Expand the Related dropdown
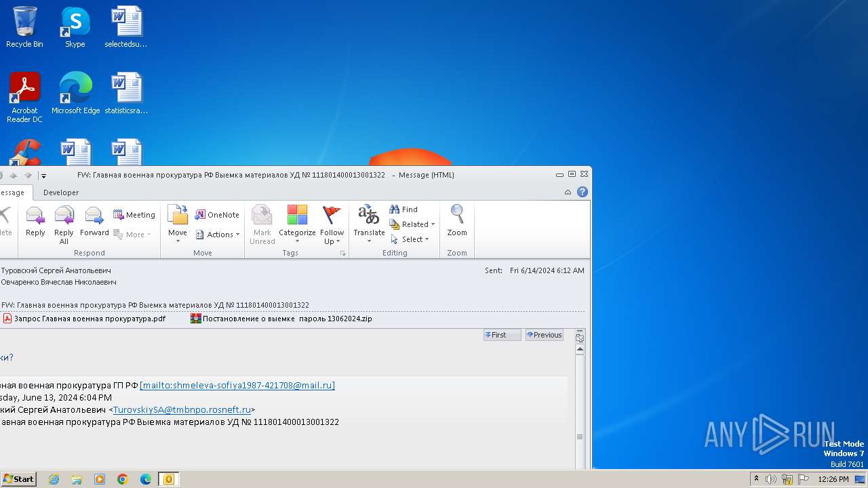 coord(412,224)
